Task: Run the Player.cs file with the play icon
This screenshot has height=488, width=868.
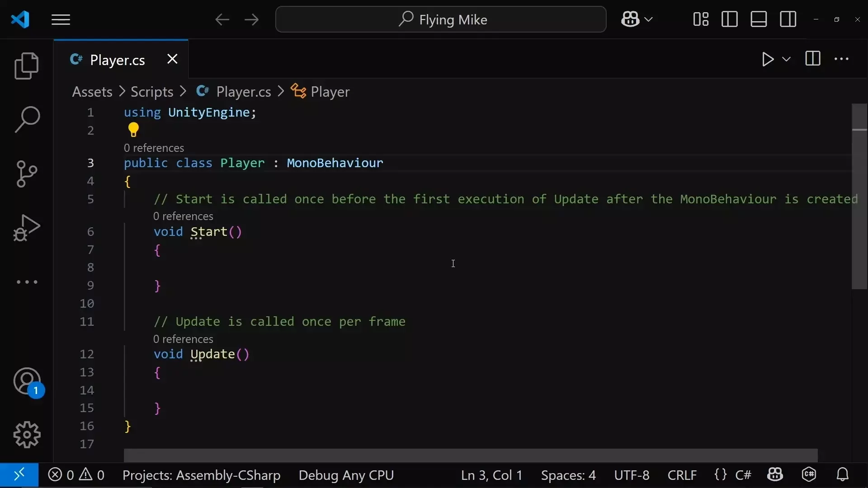Action: pyautogui.click(x=768, y=59)
